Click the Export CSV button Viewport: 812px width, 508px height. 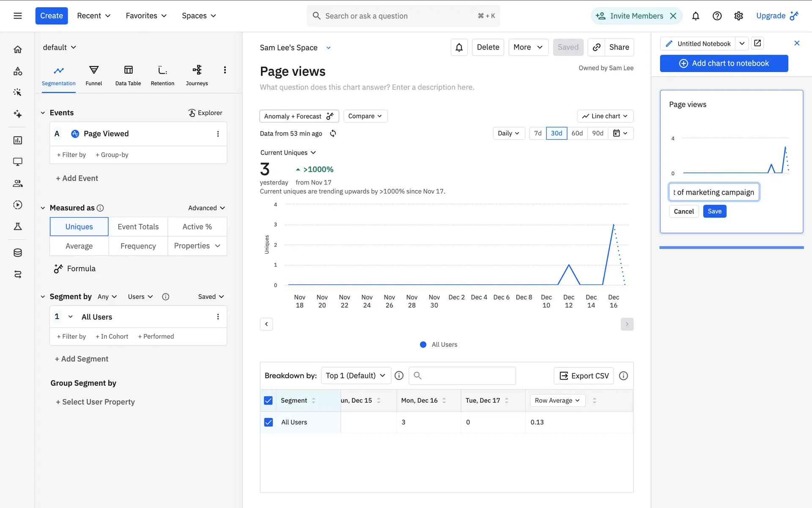point(584,376)
